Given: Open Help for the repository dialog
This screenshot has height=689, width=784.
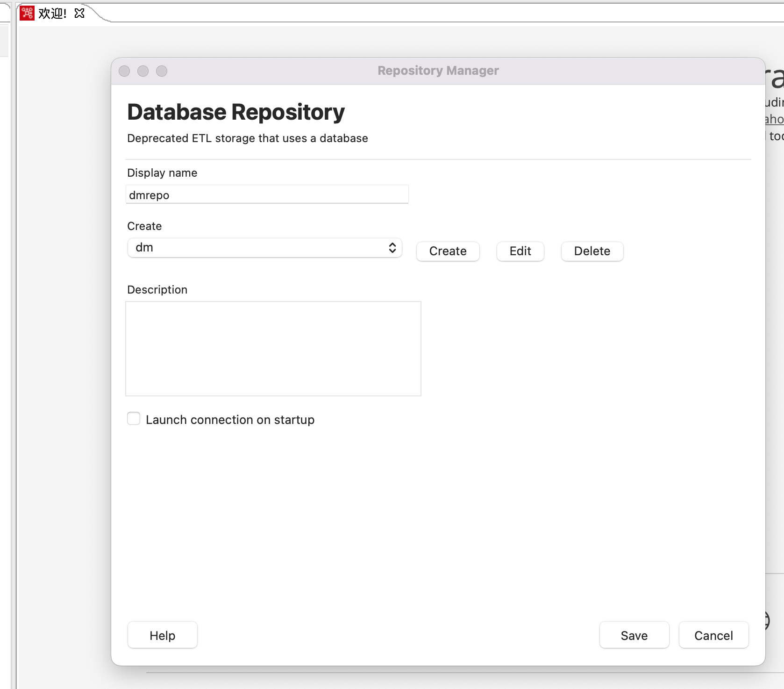Looking at the screenshot, I should coord(163,635).
